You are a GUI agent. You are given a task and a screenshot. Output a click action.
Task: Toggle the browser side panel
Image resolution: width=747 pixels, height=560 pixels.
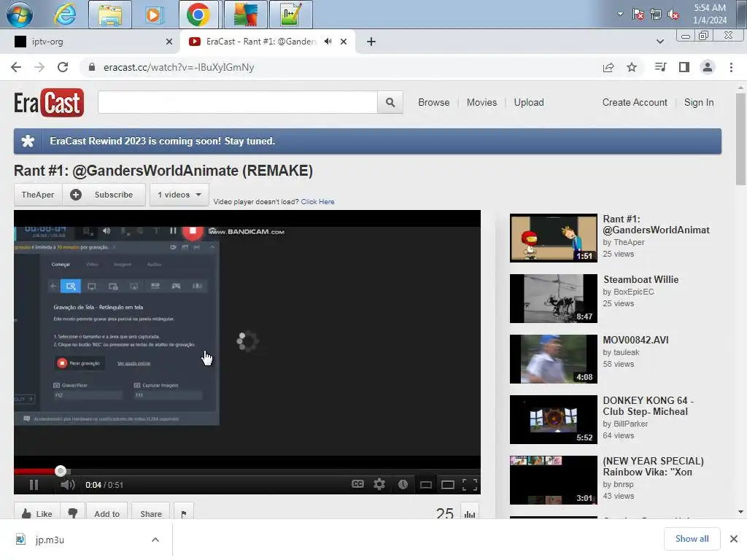(684, 67)
